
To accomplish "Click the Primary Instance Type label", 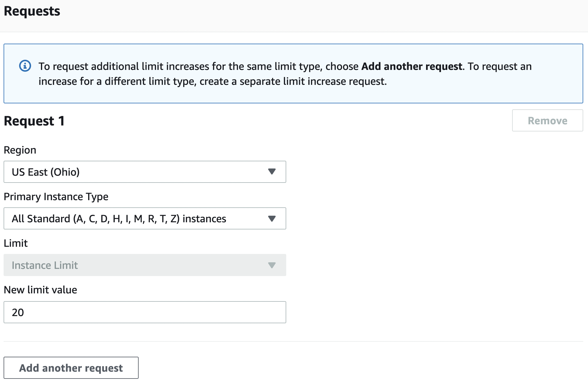I will point(56,197).
